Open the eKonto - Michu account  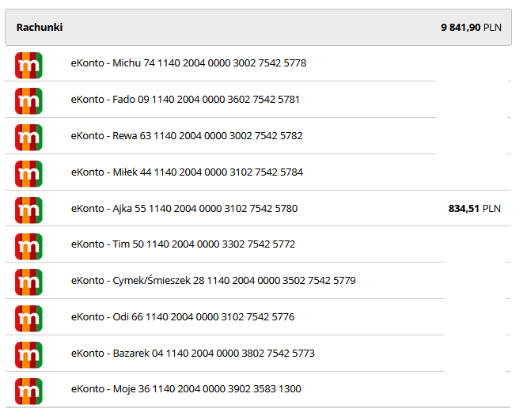(x=188, y=63)
